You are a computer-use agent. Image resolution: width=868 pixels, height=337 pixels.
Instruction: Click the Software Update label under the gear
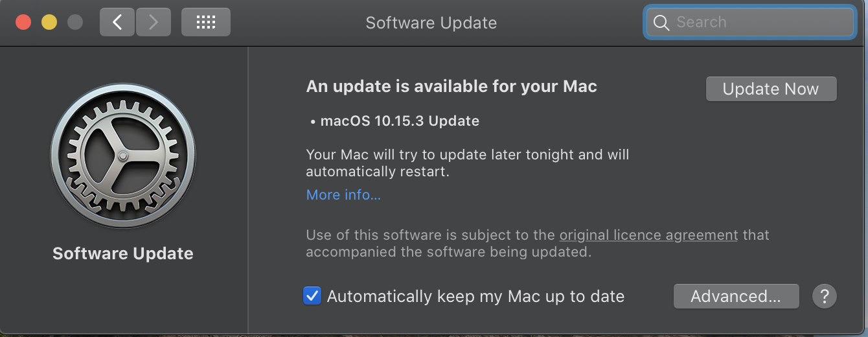[123, 253]
